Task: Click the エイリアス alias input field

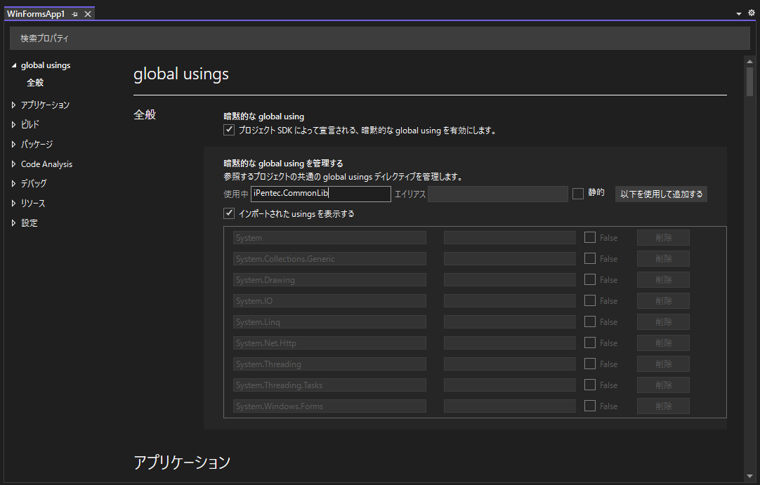Action: tap(498, 194)
